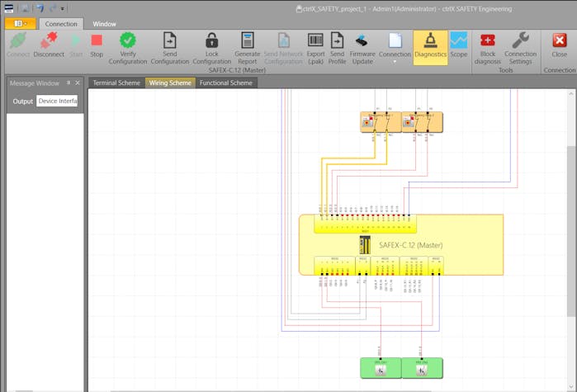The height and width of the screenshot is (392, 577).
Task: Open Block diagnosis tool
Action: 488,48
